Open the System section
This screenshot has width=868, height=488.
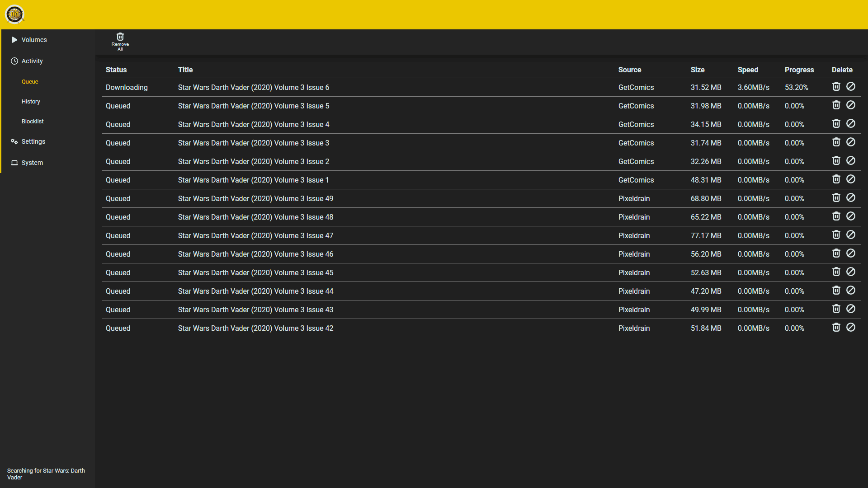click(32, 163)
